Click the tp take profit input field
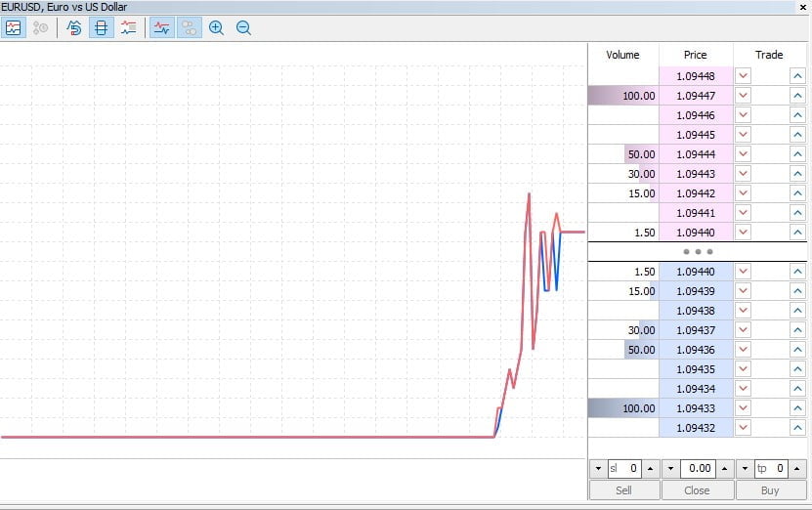This screenshot has height=510, width=812. point(771,469)
